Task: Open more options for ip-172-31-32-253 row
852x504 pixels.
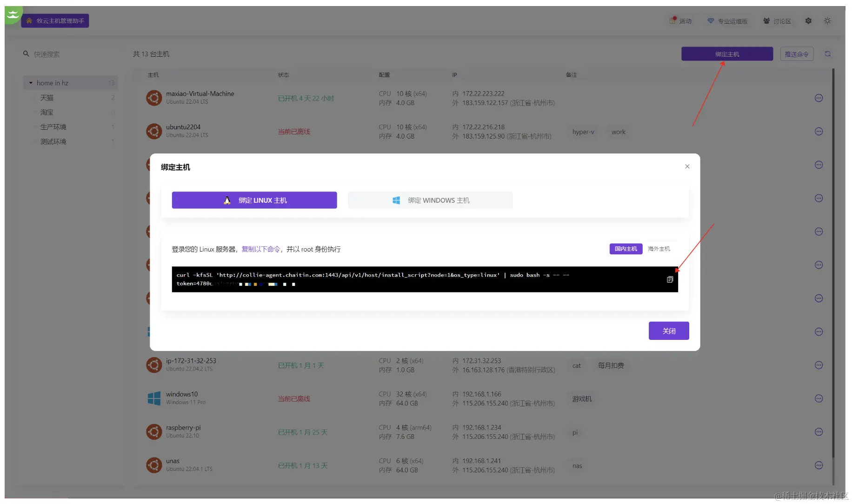Action: tap(819, 365)
